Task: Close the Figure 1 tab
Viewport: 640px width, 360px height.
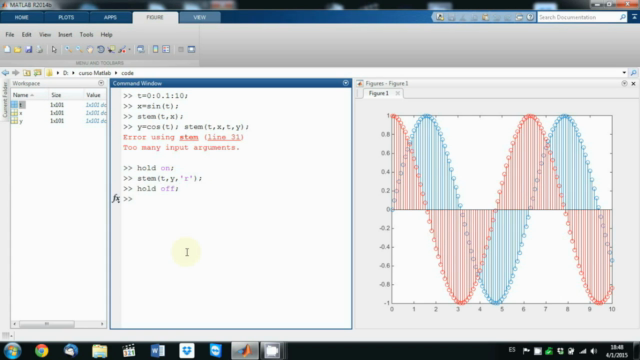Action: tap(398, 93)
